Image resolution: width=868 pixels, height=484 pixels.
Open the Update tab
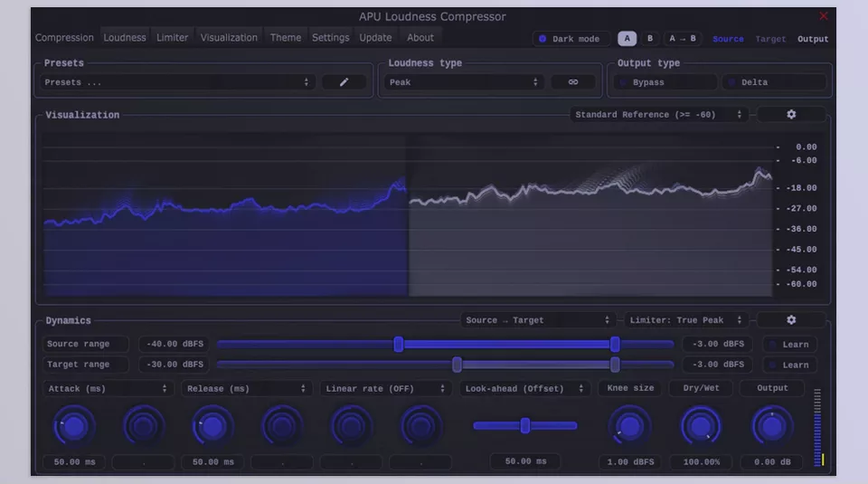375,38
